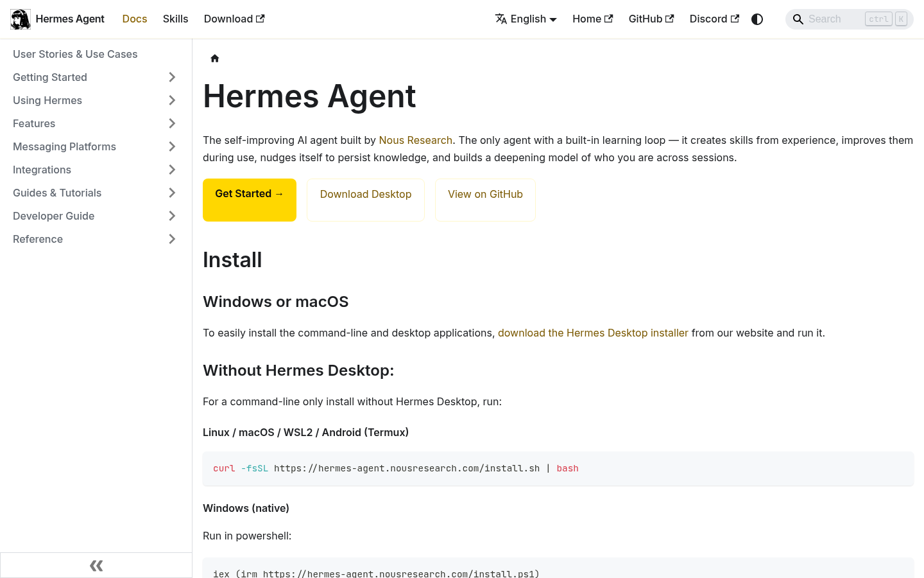Click the Hermes Agent logo image
The image size is (924, 578).
pyautogui.click(x=21, y=19)
